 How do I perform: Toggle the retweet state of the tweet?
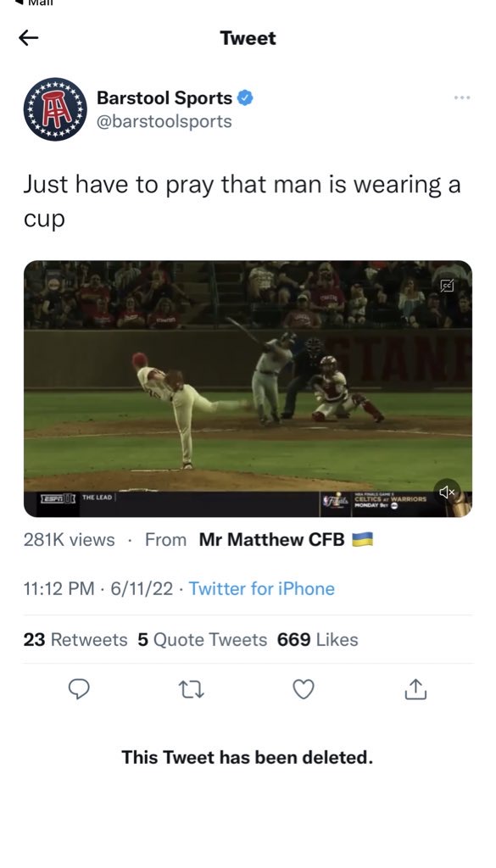(x=191, y=690)
